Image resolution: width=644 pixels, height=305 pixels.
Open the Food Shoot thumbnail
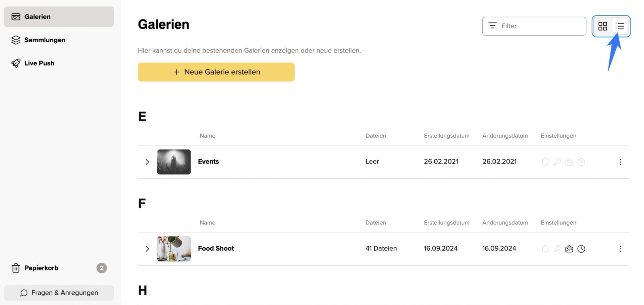pyautogui.click(x=174, y=249)
